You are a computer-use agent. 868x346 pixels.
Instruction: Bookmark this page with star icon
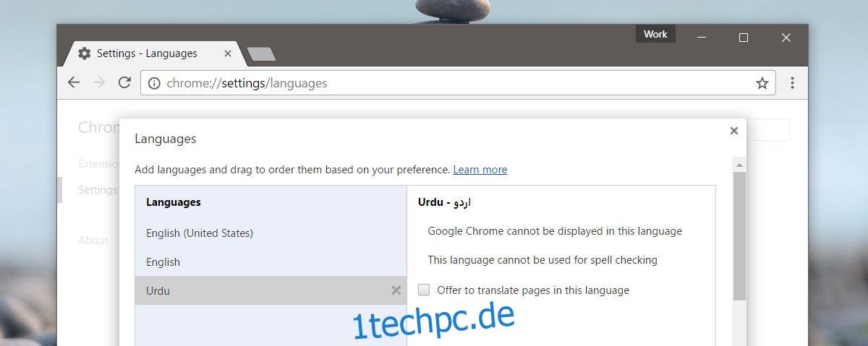coord(762,83)
